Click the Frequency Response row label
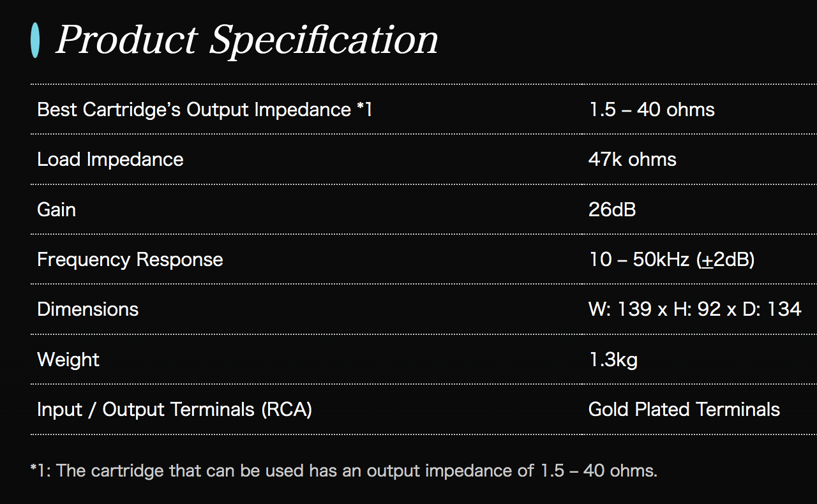Image resolution: width=817 pixels, height=504 pixels. 130,260
